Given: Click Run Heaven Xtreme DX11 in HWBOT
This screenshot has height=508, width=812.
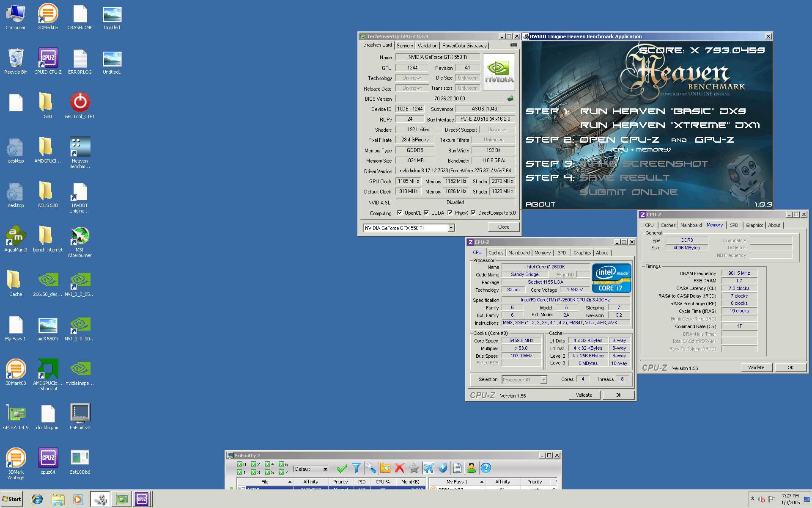Looking at the screenshot, I should tap(670, 125).
